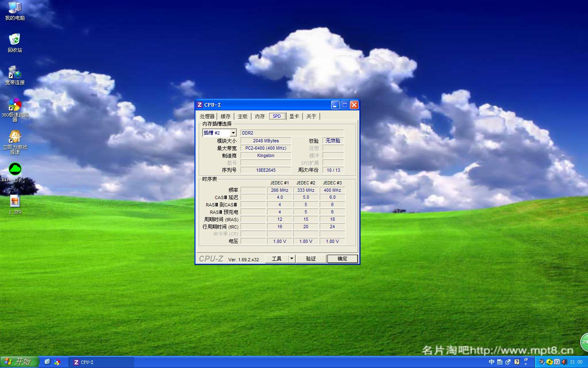
Task: Switch to the 内存 tab
Action: 260,117
